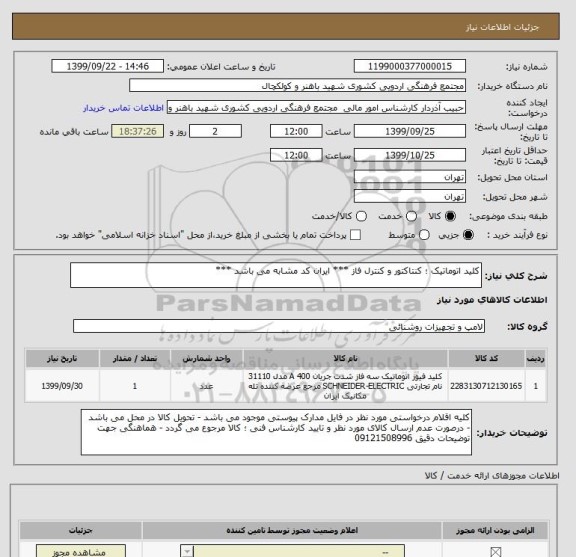Viewport: 576px width, 557px height.
Task: Choose the جزیی purchase process option
Action: [468, 235]
